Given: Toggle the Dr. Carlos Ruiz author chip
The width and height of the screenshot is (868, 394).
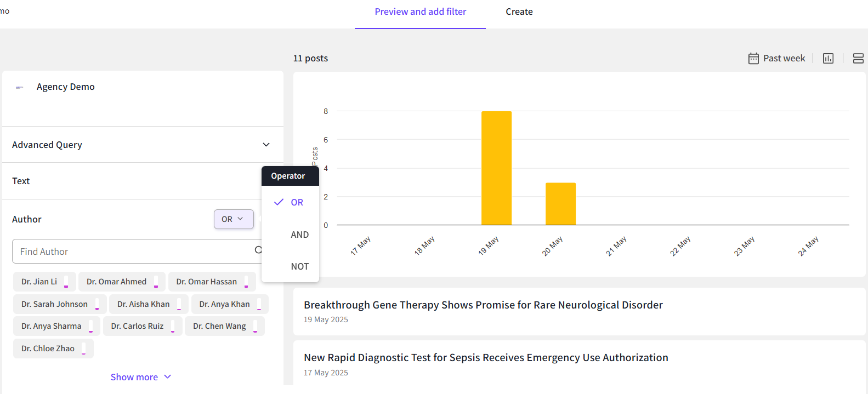Looking at the screenshot, I should 137,326.
